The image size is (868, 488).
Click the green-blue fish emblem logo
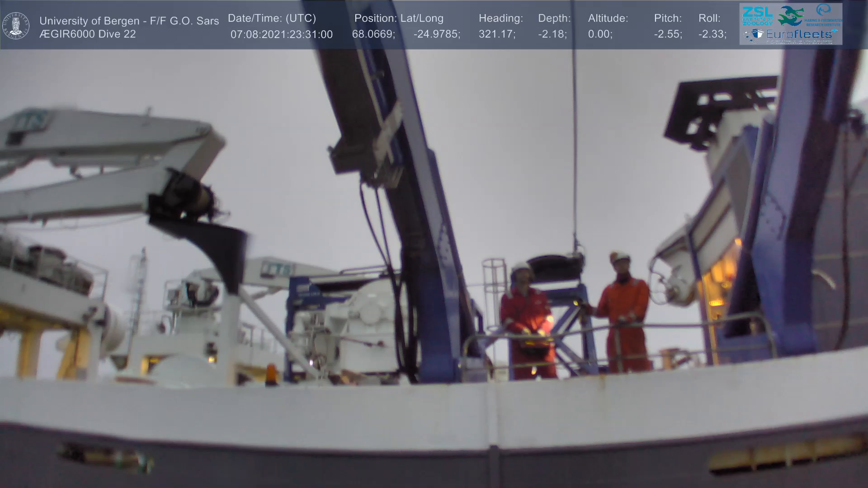click(791, 15)
